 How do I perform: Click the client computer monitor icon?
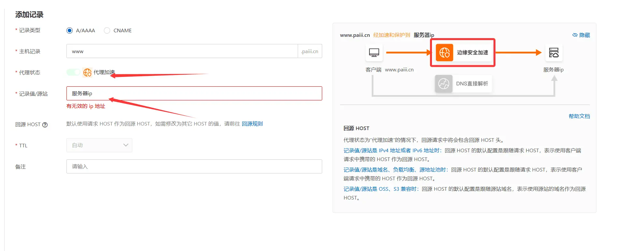click(x=374, y=52)
